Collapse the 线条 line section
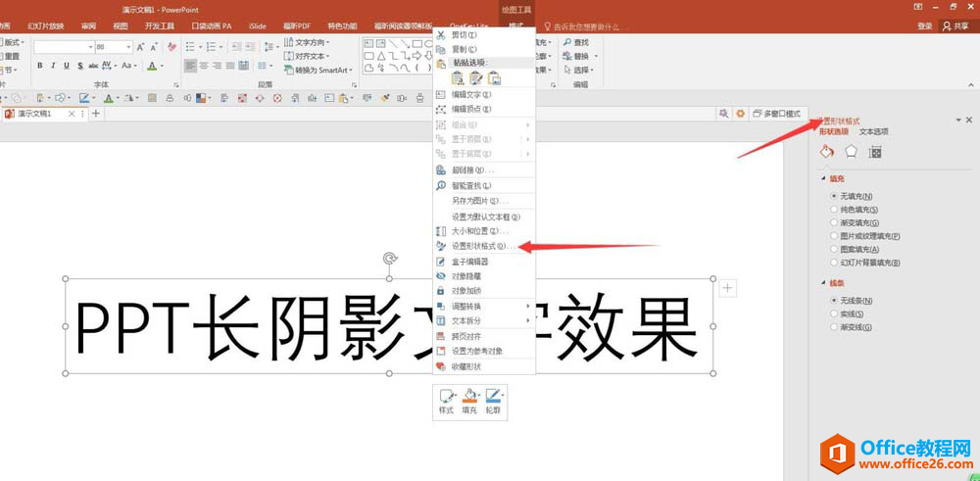The width and height of the screenshot is (980, 481). point(822,283)
